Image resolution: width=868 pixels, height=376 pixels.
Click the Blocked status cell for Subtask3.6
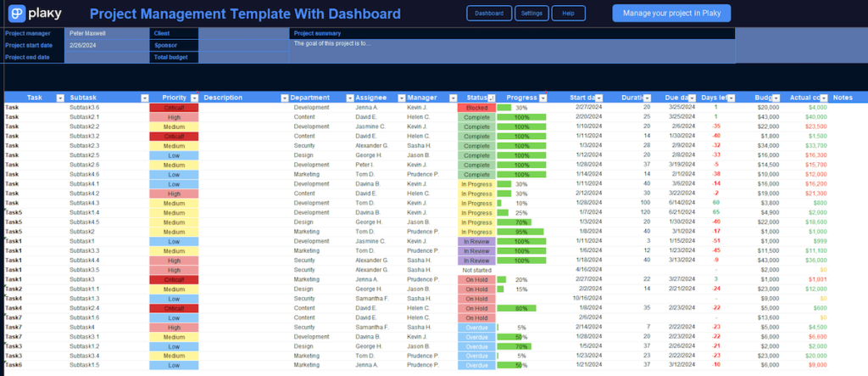476,108
